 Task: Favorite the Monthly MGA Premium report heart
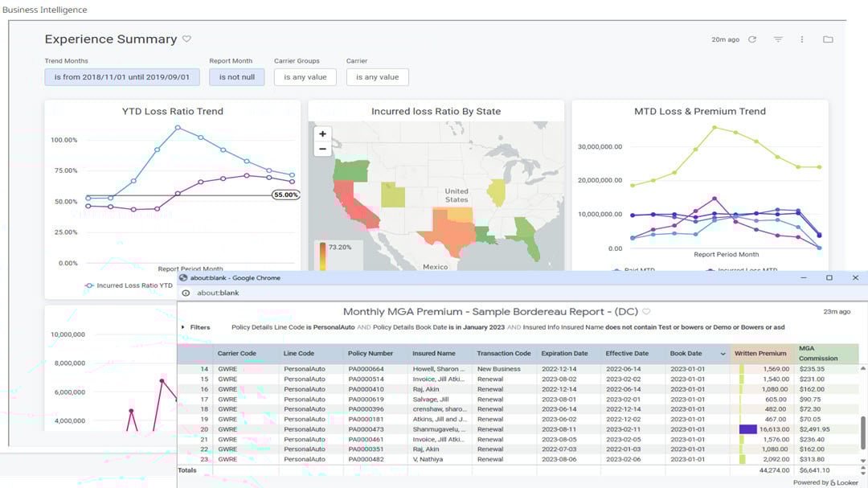coord(646,311)
